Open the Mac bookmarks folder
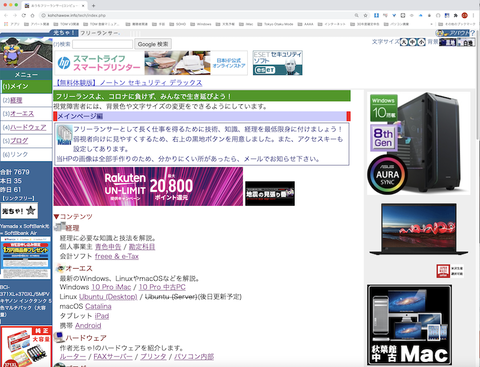480x367 pixels. [x=246, y=24]
